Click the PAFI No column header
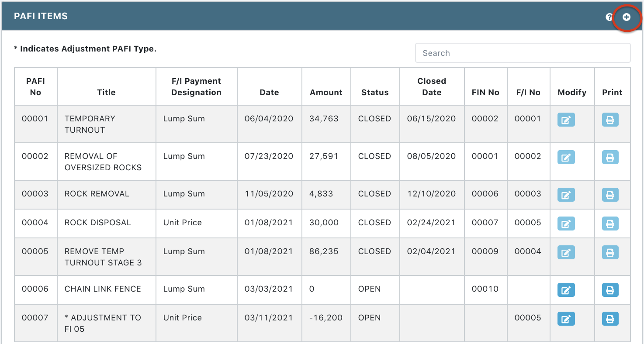 [x=35, y=86]
